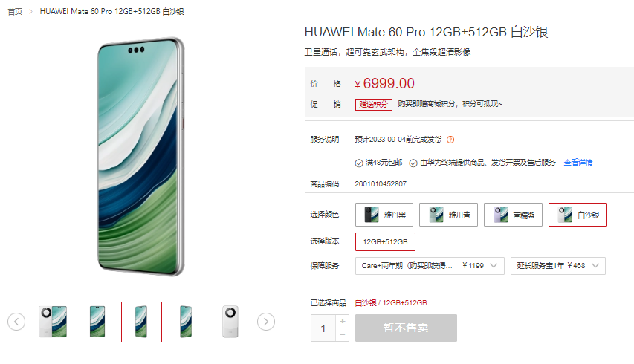This screenshot has height=364, width=634.
Task: Select the first thumbnail showing front and back
Action: 53,322
